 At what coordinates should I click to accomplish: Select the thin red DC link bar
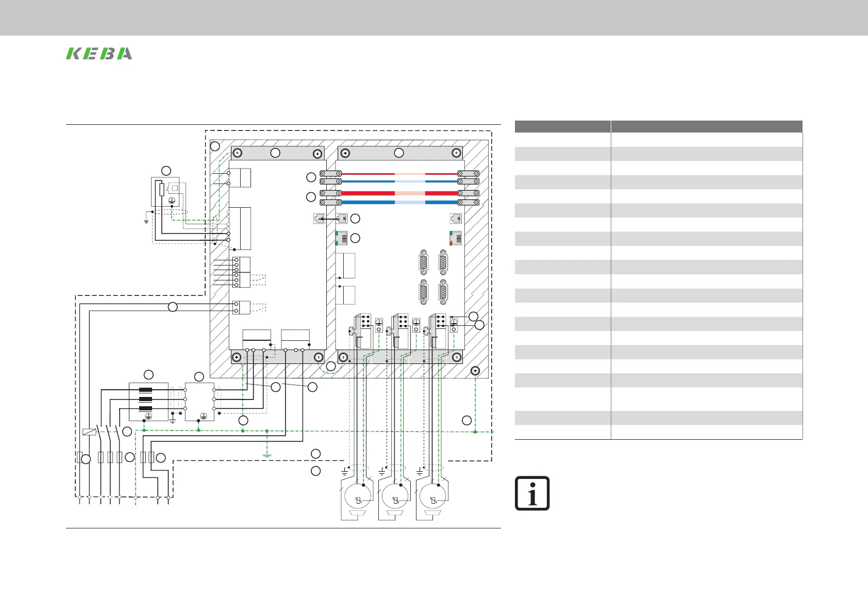click(400, 174)
